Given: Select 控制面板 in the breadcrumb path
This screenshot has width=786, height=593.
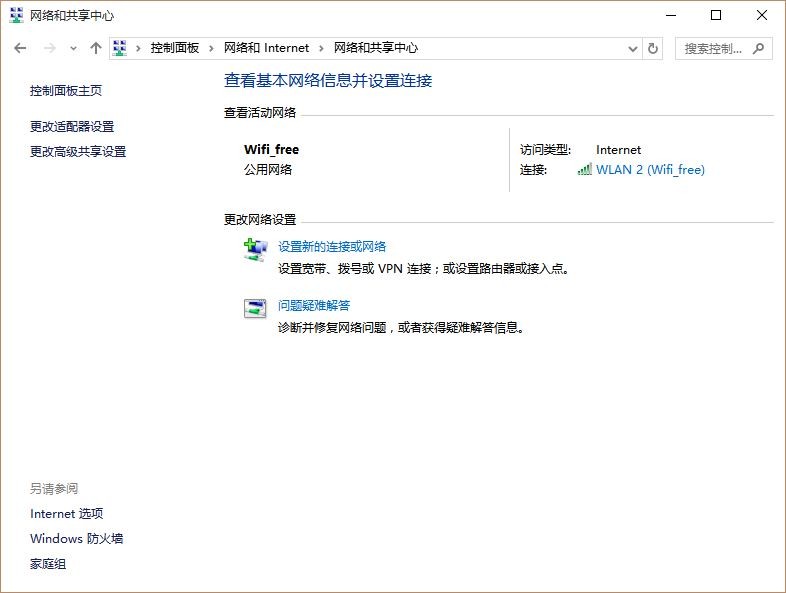Looking at the screenshot, I should tap(175, 48).
